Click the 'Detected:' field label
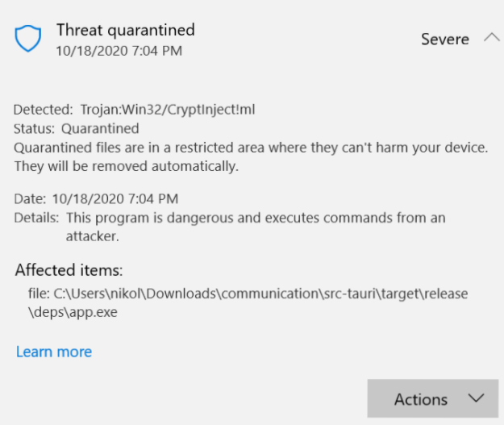504x425 pixels. (44, 109)
